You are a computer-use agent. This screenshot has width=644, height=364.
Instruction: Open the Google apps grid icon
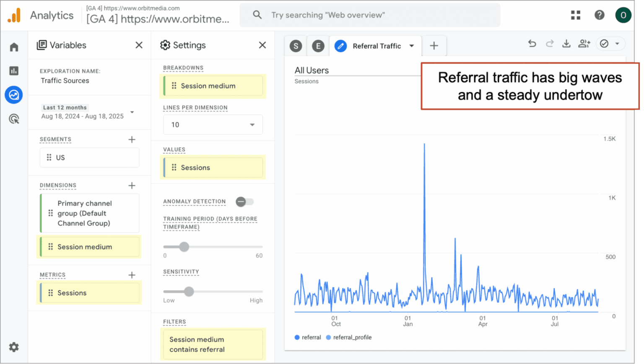576,15
